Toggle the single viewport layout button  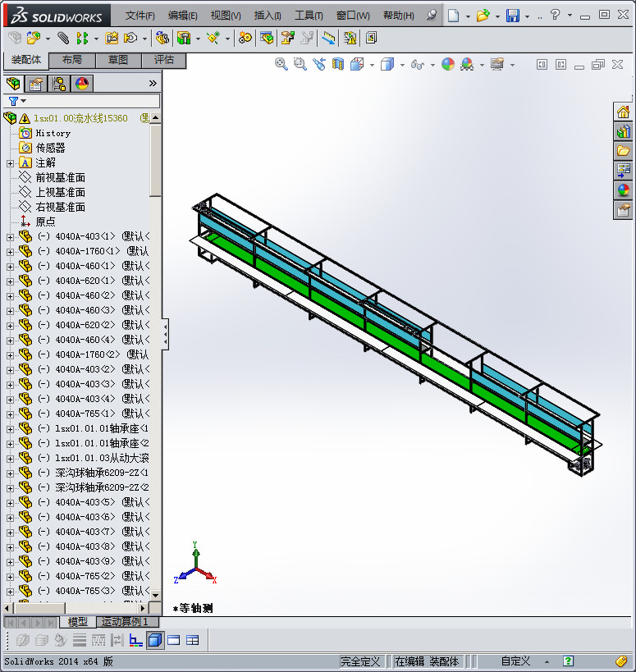(174, 640)
